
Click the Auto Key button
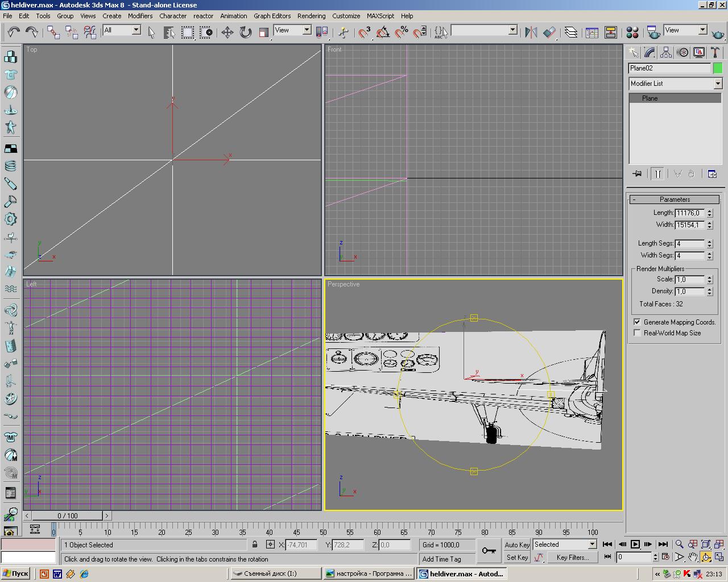tap(516, 544)
